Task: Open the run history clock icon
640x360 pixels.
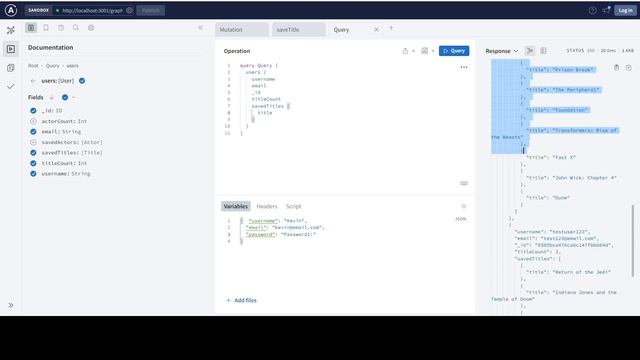Action: (x=61, y=28)
